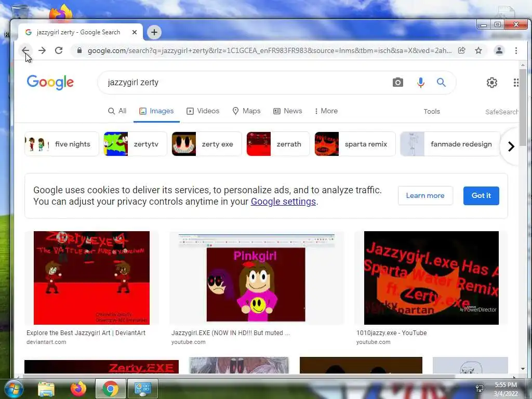532x399 pixels.
Task: Click Learn more on cookie notice
Action: point(425,195)
